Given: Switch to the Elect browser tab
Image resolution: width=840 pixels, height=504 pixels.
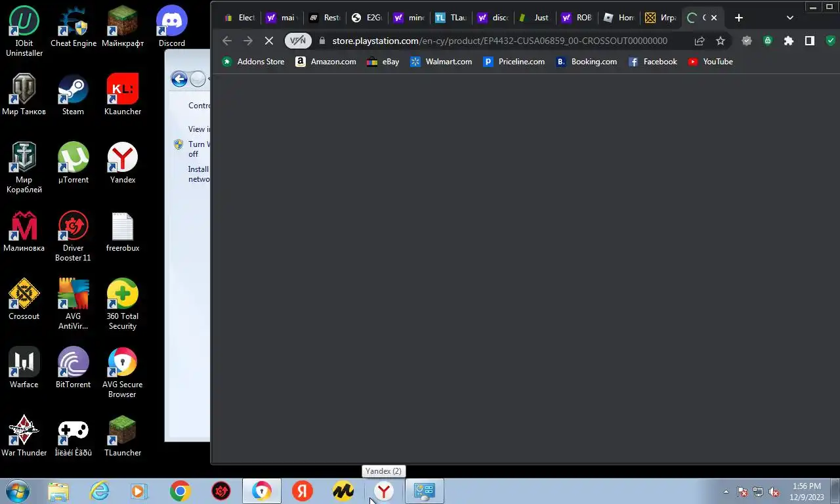Looking at the screenshot, I should [239, 18].
